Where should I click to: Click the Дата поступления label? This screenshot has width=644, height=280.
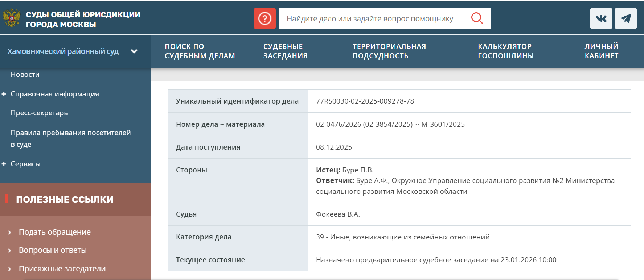[208, 147]
